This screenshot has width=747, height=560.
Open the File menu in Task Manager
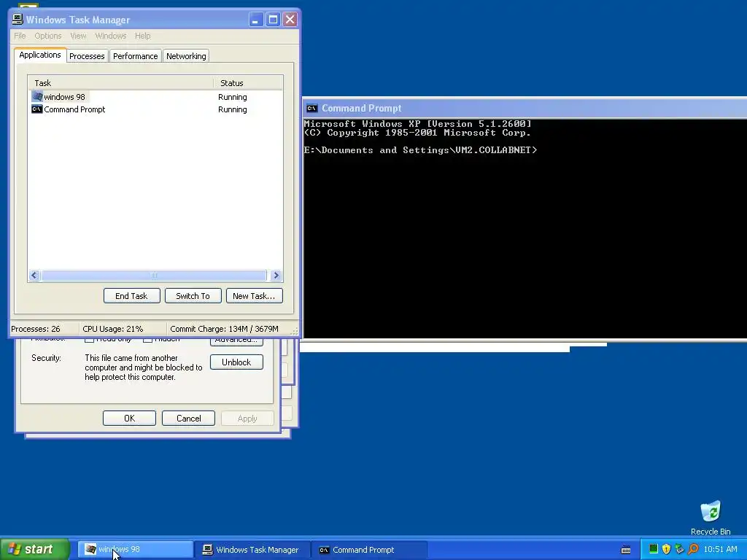[20, 36]
